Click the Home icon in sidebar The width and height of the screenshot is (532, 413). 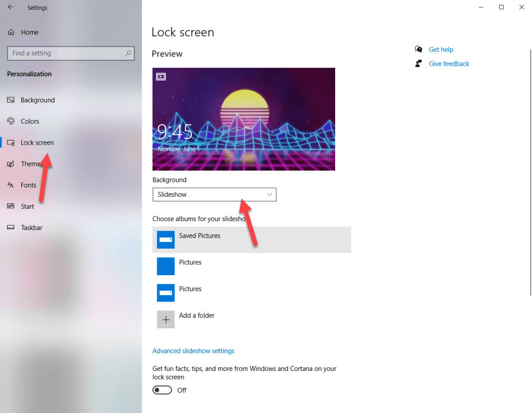[x=11, y=32]
